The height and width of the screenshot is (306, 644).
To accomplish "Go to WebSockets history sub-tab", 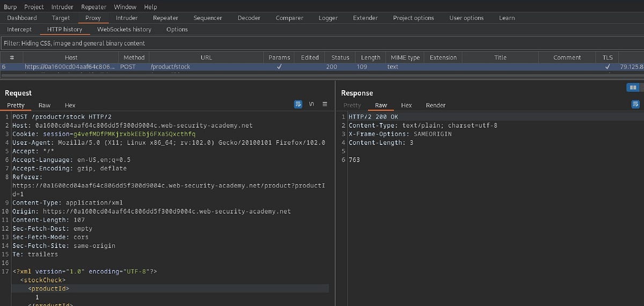I will 124,30.
